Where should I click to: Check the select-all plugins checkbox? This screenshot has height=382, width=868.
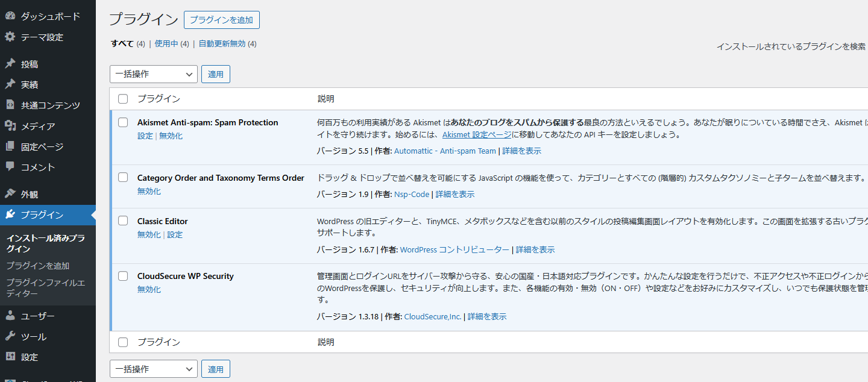click(123, 98)
